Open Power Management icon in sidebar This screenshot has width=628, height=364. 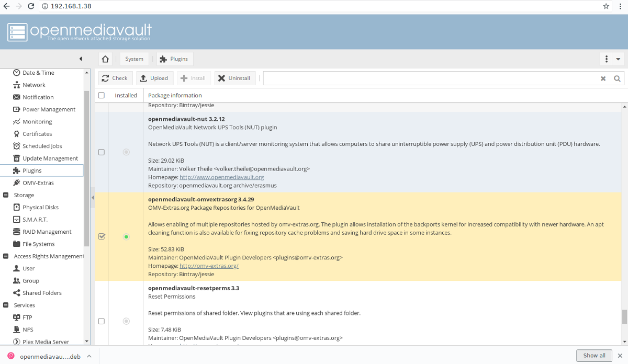[x=17, y=109]
